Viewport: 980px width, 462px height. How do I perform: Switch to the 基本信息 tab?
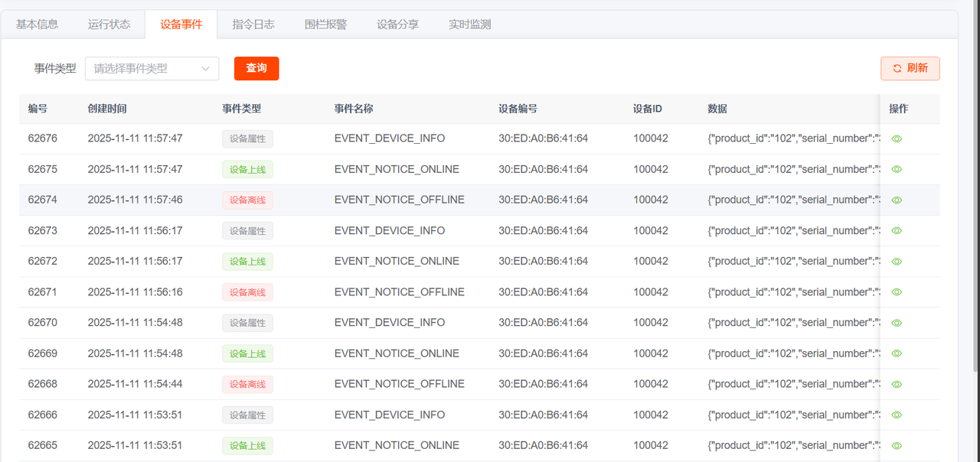(x=37, y=24)
